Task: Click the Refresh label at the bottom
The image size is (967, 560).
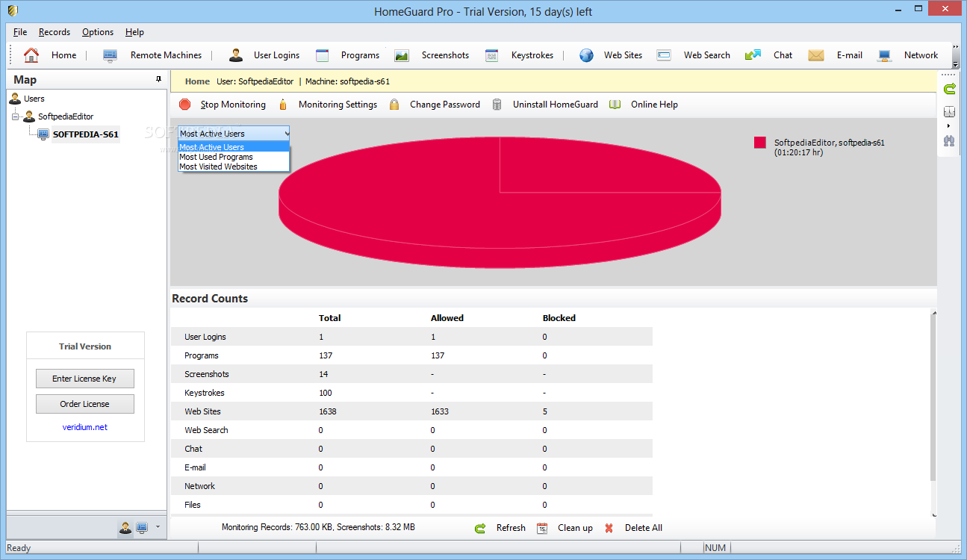Action: [511, 528]
